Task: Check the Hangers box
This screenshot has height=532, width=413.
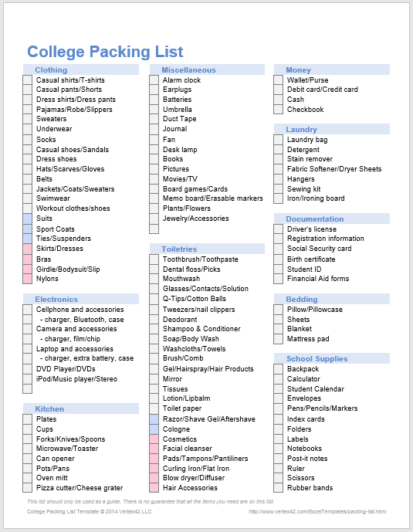Action: pos(279,179)
